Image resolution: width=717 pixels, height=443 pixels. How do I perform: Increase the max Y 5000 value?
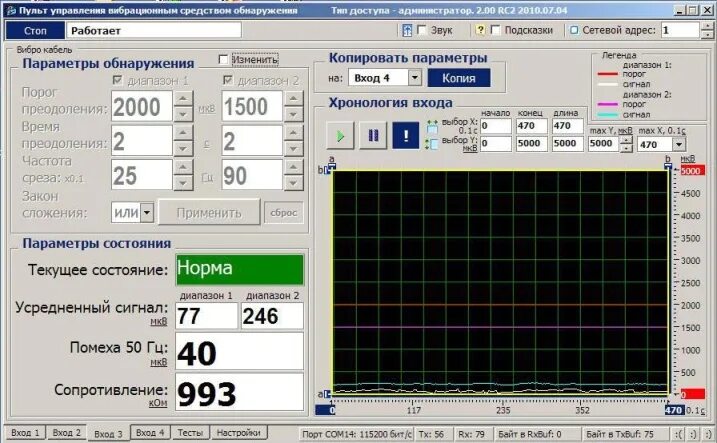[626, 140]
